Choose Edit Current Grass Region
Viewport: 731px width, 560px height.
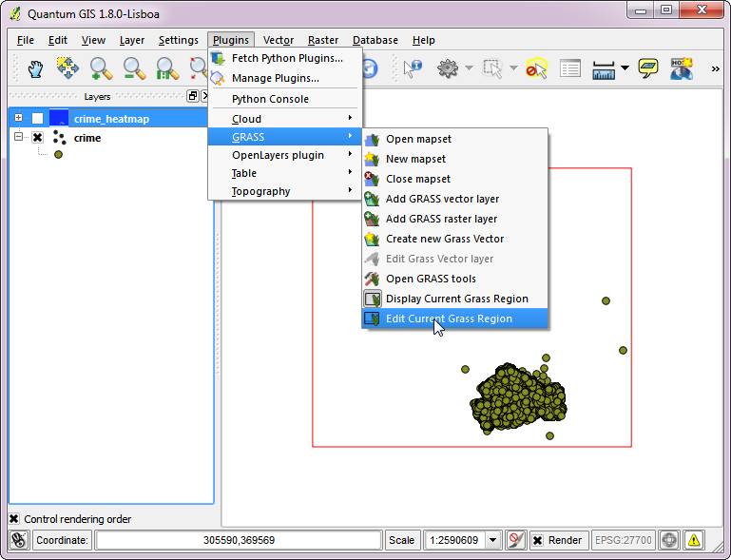[x=455, y=319]
